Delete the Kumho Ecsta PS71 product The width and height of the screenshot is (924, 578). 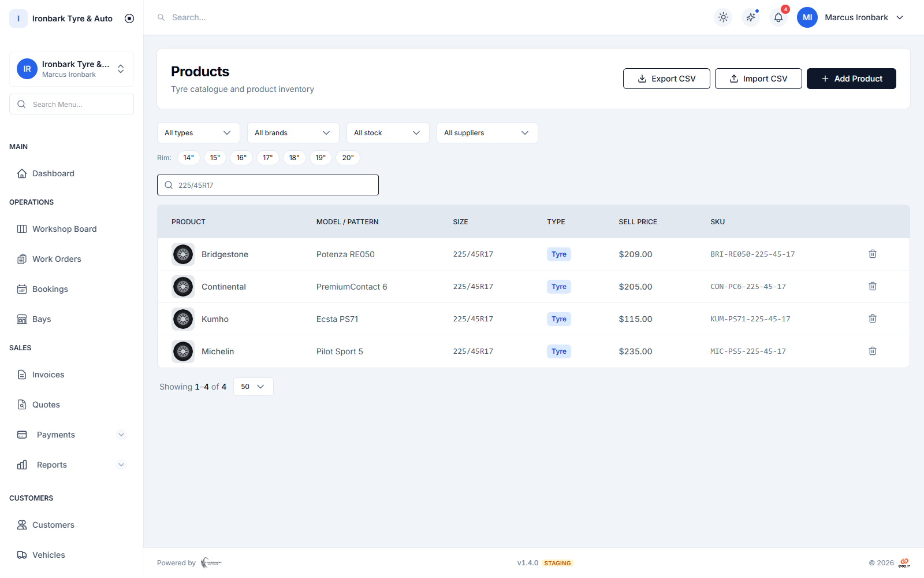[x=873, y=318]
